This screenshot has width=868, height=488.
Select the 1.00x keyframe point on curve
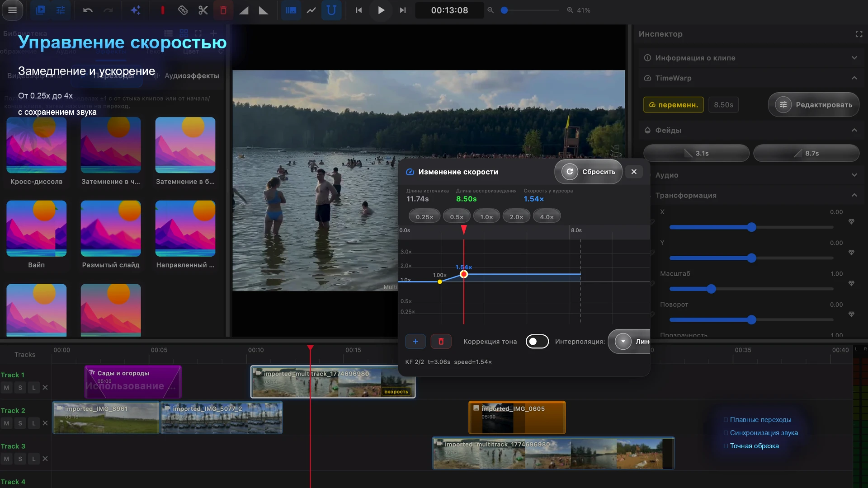click(440, 282)
